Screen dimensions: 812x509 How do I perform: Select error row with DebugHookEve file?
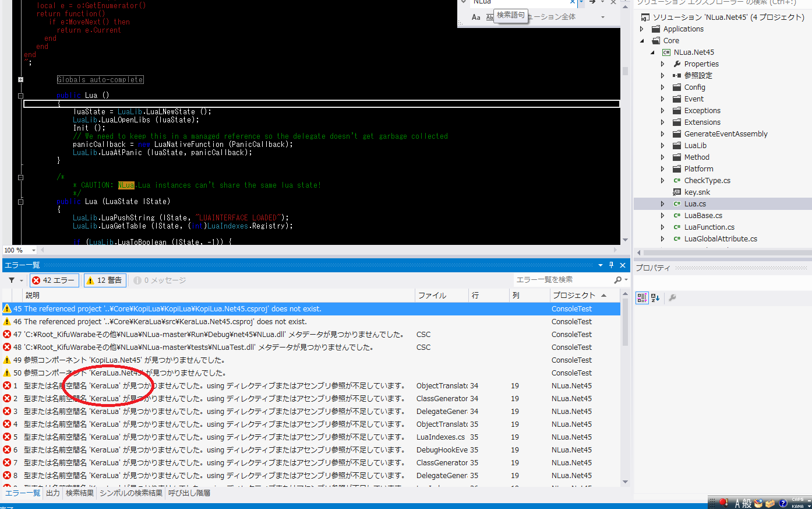(311, 450)
